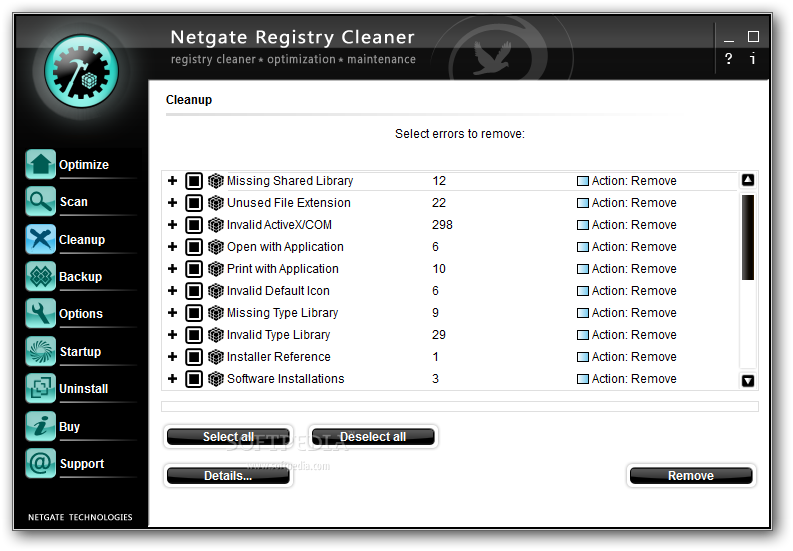Viewport: 793px width, 551px height.
Task: Click the error count 298
Action: (443, 225)
